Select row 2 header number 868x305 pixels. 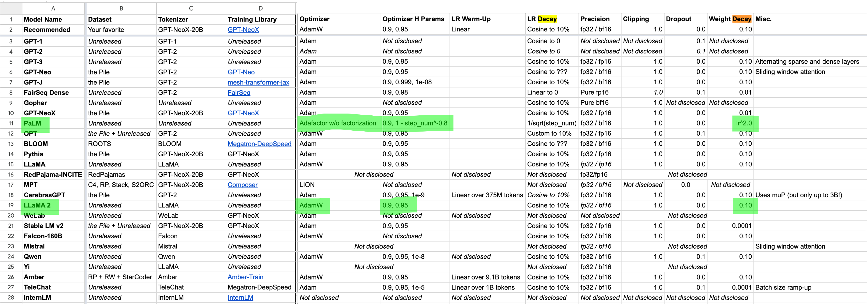(x=11, y=30)
